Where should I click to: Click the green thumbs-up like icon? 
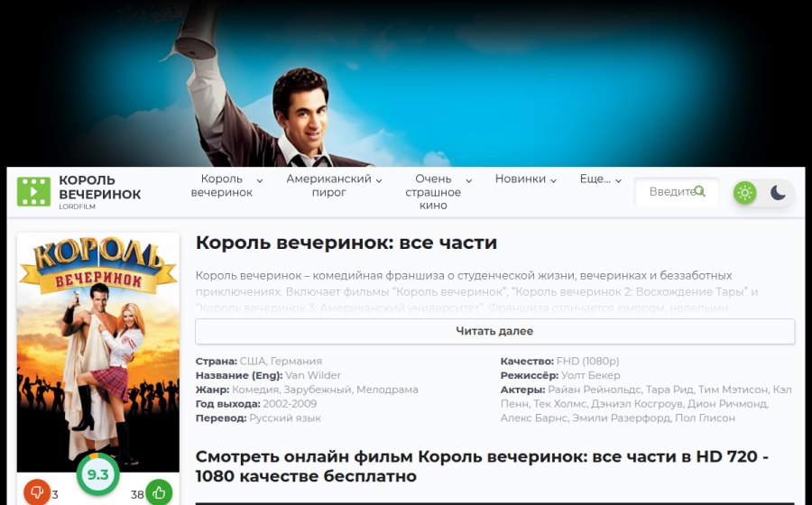coord(159,492)
